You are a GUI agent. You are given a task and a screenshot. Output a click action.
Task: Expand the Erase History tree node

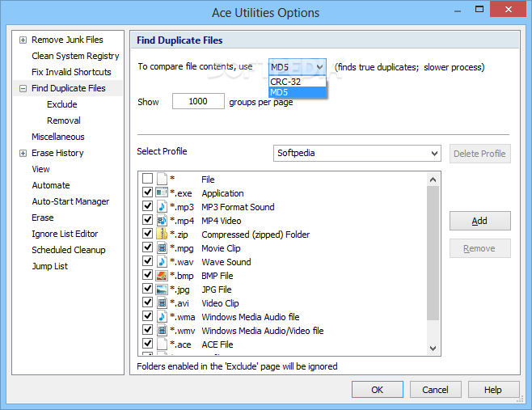[x=23, y=154]
